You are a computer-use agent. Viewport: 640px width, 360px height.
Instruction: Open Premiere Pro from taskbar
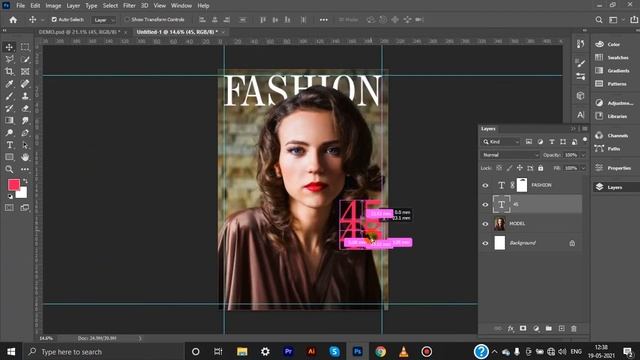pyautogui.click(x=288, y=351)
